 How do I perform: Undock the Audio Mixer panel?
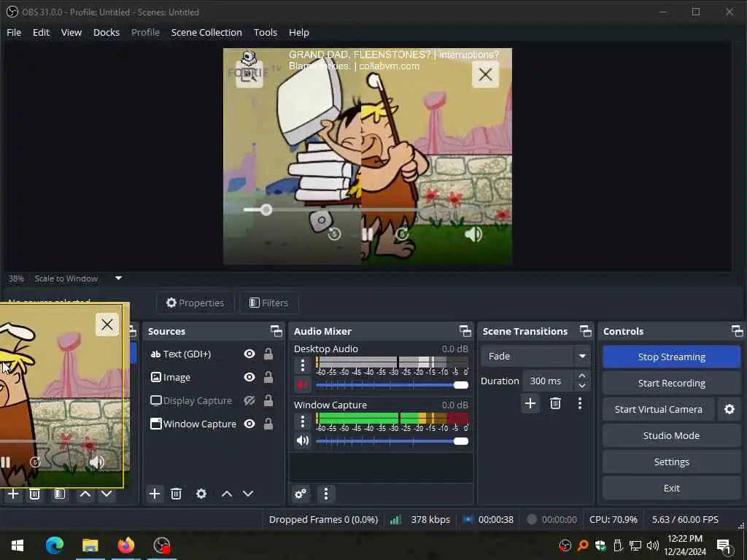pos(465,331)
